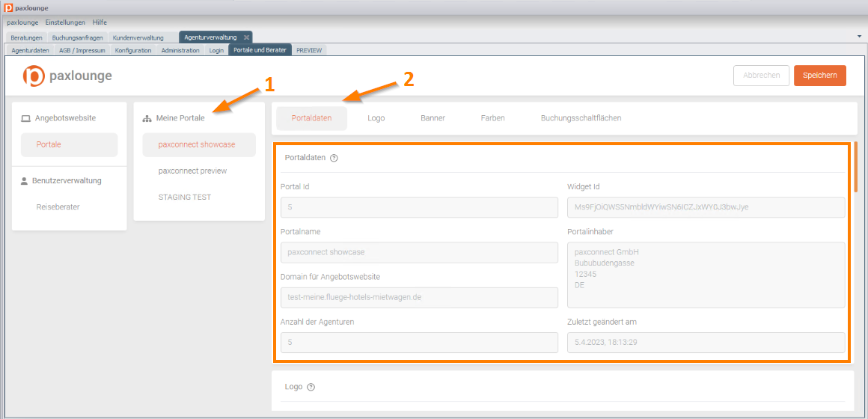Click the Portalname field
Viewport: 868px width, 419px height.
[x=420, y=252]
